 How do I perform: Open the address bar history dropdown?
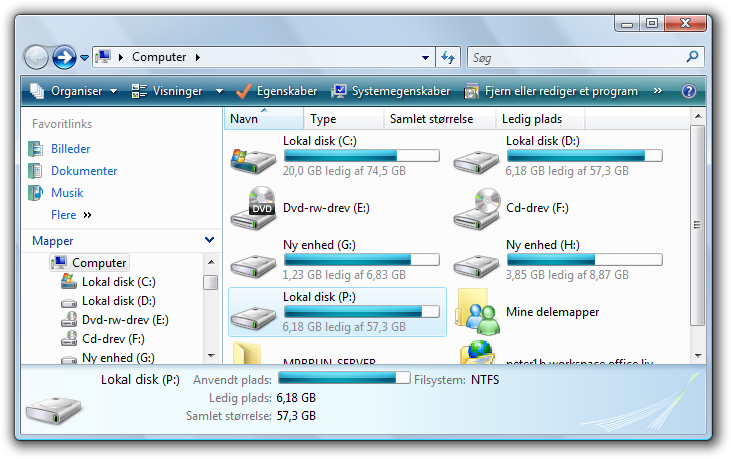[x=425, y=57]
